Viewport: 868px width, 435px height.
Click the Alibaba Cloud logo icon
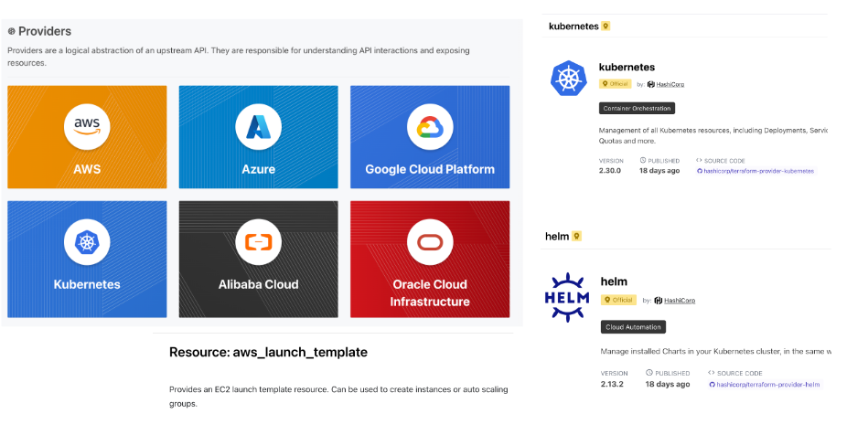click(259, 242)
